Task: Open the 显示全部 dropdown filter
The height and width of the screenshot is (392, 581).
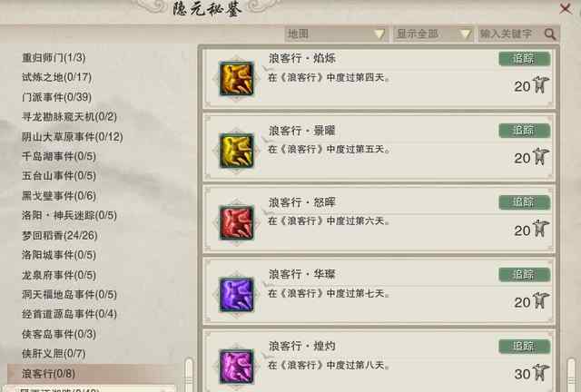Action: [433, 34]
